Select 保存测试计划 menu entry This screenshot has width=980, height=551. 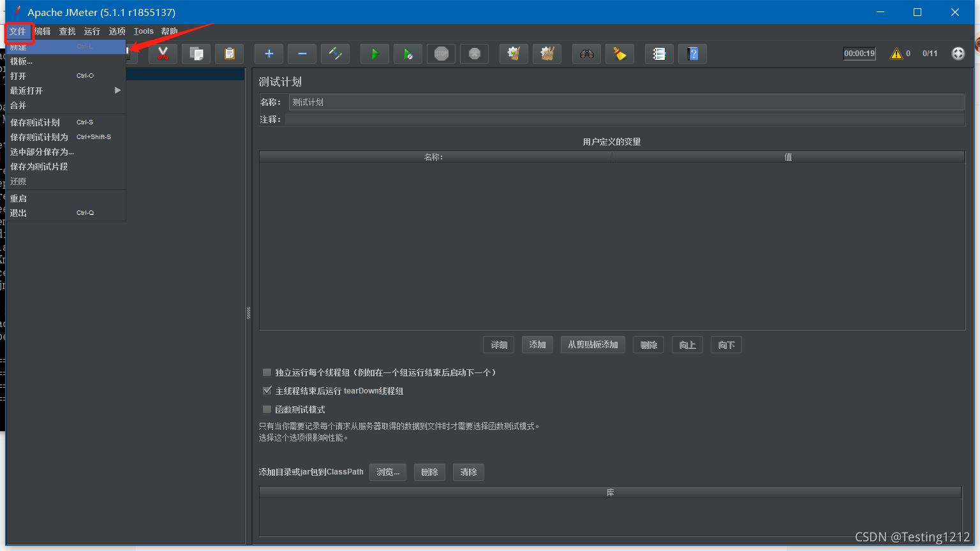click(x=66, y=122)
